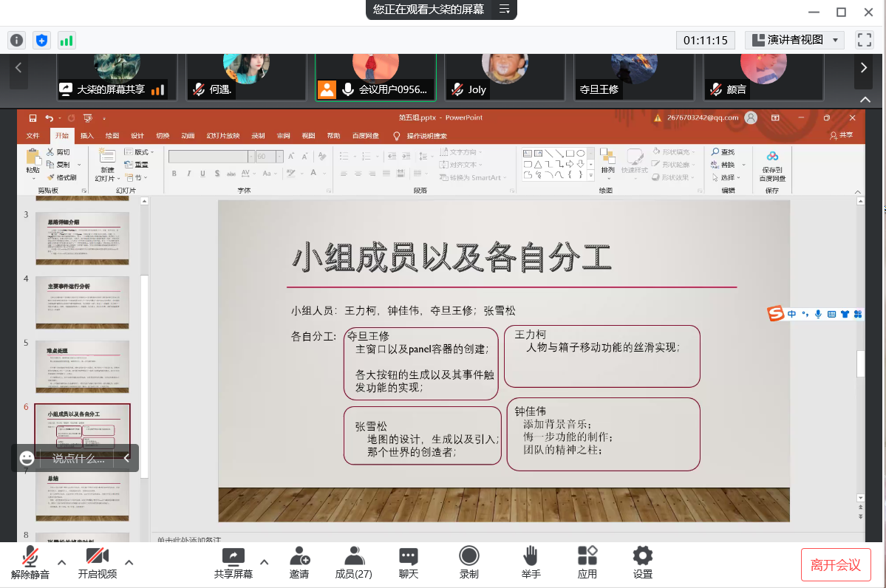Start recording the meeting
The height and width of the screenshot is (588, 886).
468,556
